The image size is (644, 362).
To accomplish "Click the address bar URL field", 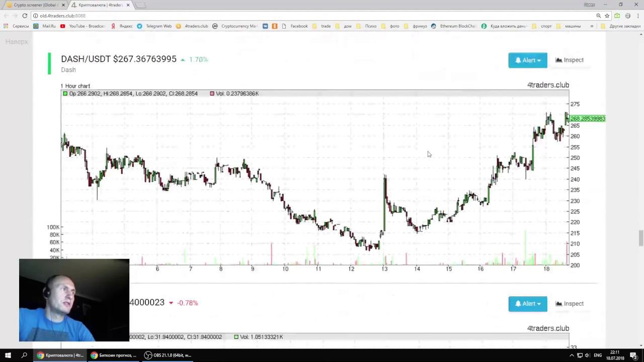I will tap(312, 16).
